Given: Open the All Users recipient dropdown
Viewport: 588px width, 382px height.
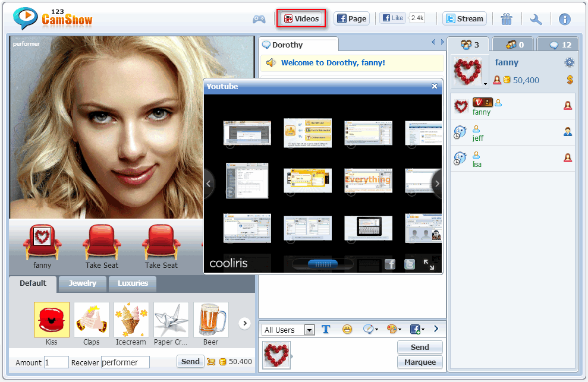Looking at the screenshot, I should pos(309,330).
